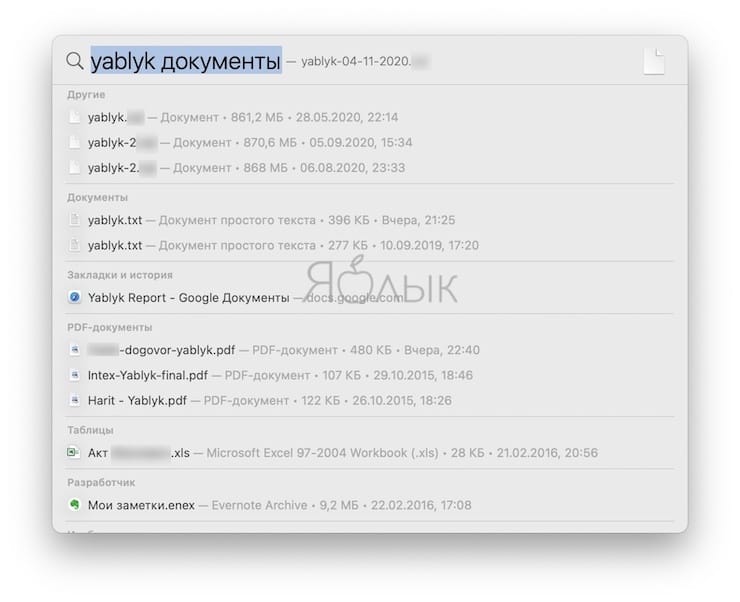Image resolution: width=740 pixels, height=602 pixels.
Task: Click text file icon of 277 КБ yablyk.txt
Action: pyautogui.click(x=75, y=245)
